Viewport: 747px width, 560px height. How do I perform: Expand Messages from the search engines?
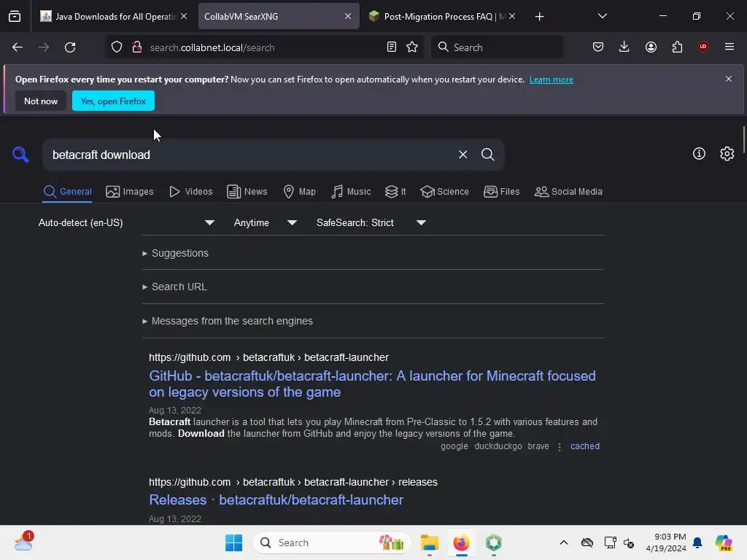pyautogui.click(x=228, y=321)
